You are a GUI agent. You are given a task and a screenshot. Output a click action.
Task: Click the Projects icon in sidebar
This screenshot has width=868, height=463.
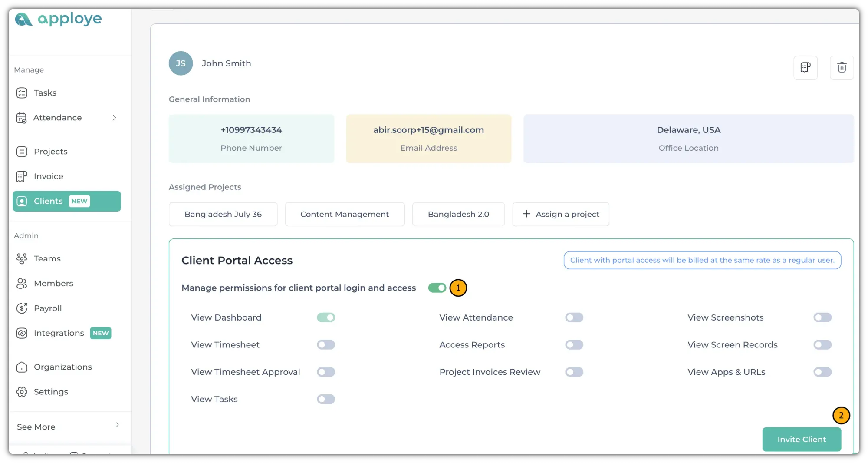click(x=22, y=152)
